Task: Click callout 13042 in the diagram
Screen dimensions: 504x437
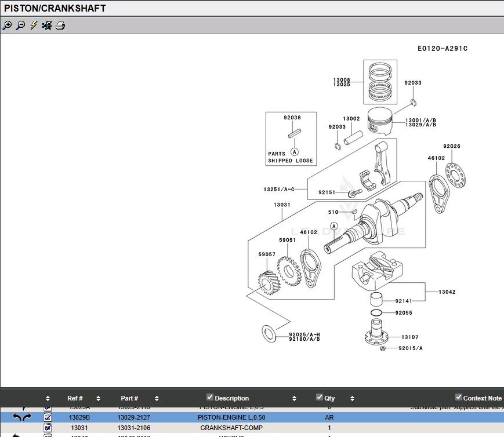Action: point(447,292)
